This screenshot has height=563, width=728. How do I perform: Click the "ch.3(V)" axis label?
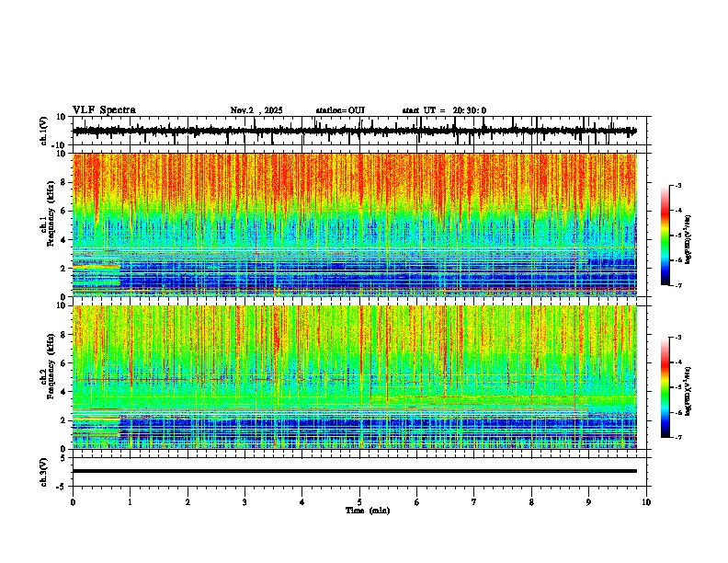(x=44, y=472)
